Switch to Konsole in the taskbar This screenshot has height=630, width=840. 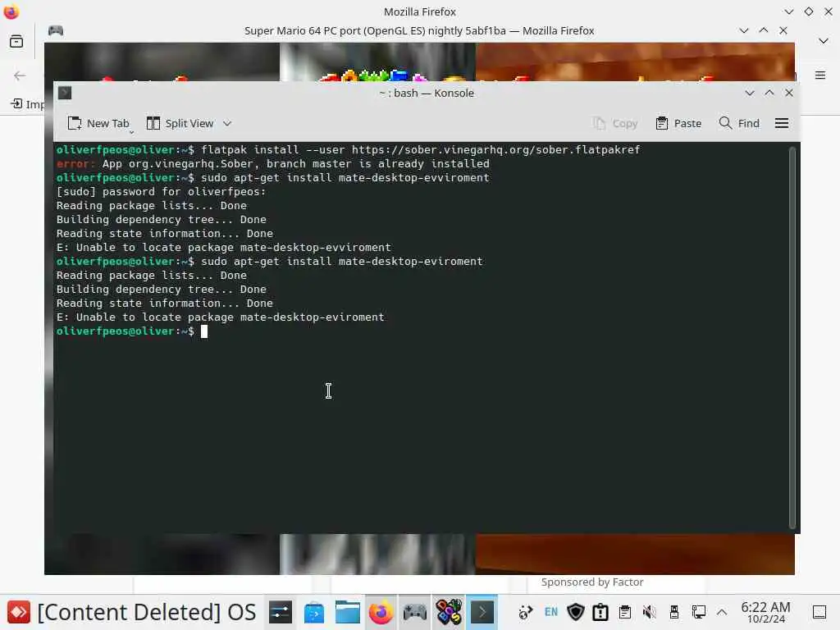pyautogui.click(x=482, y=612)
